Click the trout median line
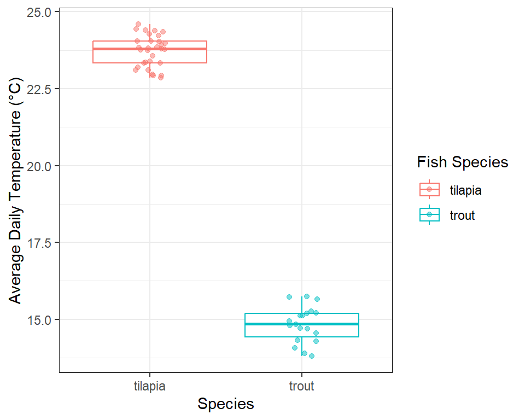Viewport: 525px width, 420px height. (302, 324)
